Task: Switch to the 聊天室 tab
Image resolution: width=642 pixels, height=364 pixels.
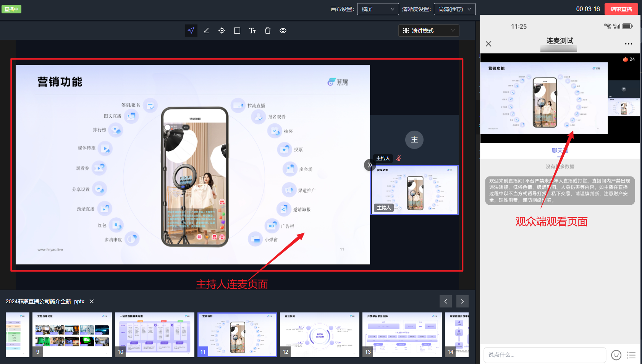Action: click(x=560, y=150)
